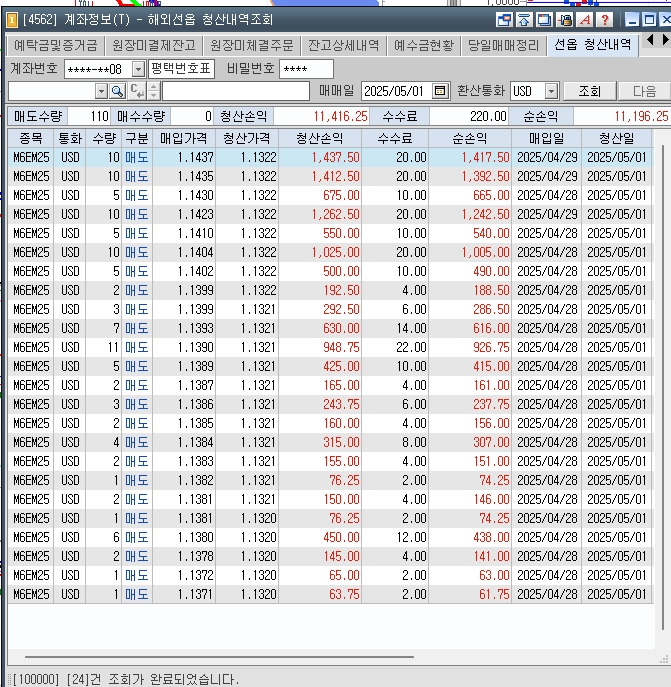Image resolution: width=671 pixels, height=687 pixels.
Task: Click the red letter A font icon
Action: click(x=585, y=20)
